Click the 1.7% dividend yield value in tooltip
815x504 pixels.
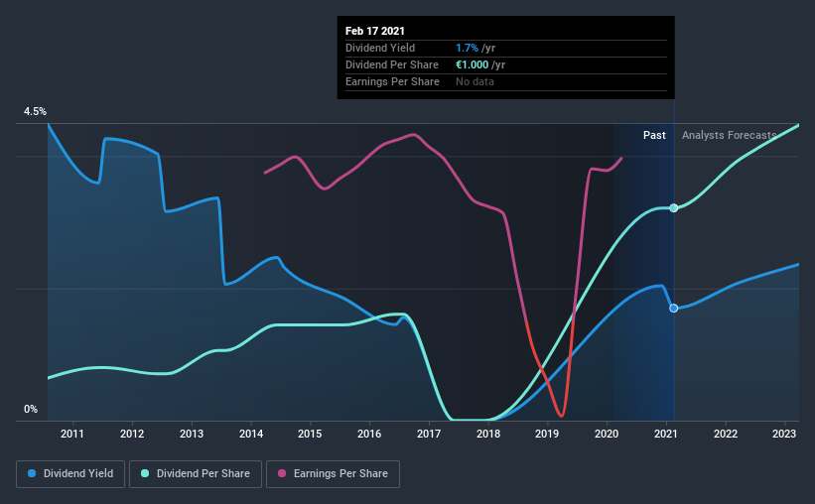pos(467,48)
